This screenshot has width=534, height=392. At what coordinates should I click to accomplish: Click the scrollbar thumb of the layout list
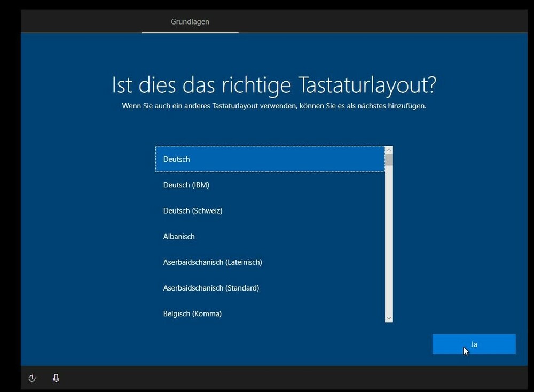(389, 160)
